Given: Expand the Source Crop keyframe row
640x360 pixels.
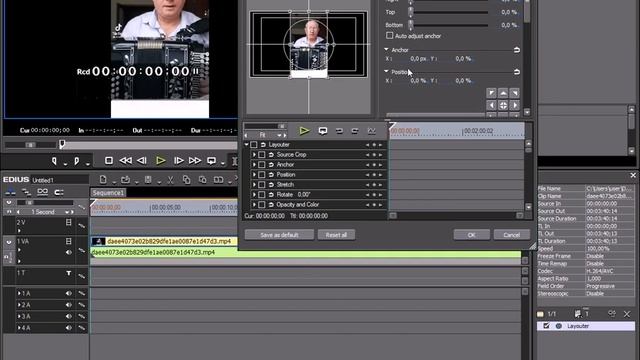Looking at the screenshot, I should [254, 155].
